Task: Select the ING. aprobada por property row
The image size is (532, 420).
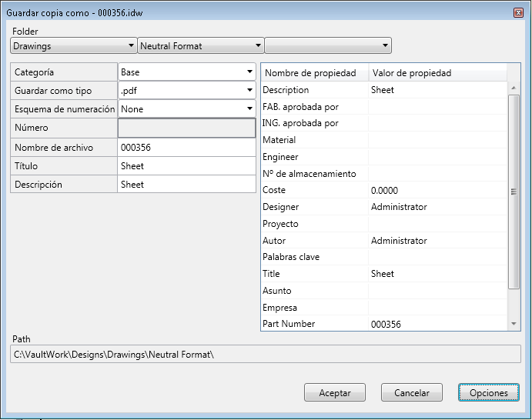Action: (384, 123)
